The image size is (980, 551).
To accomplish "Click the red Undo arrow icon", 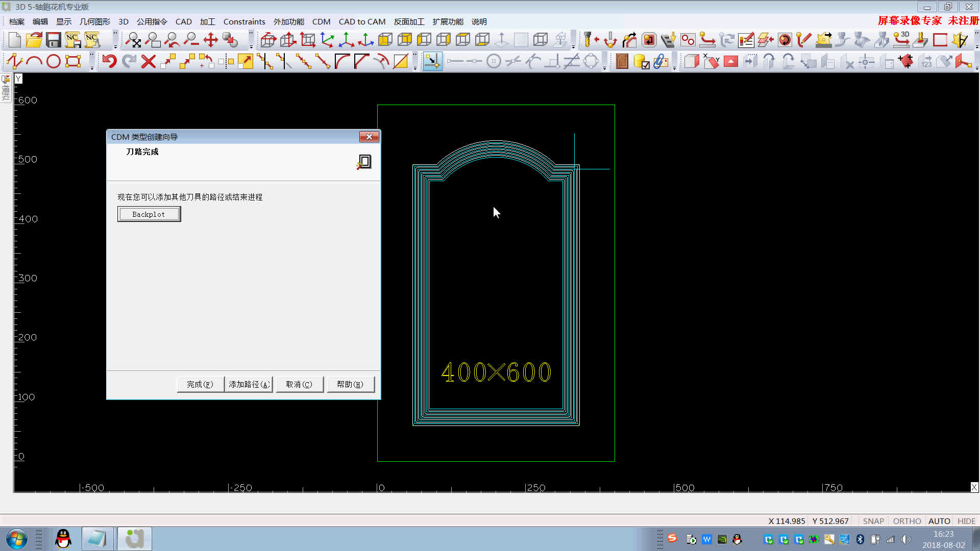I will 109,61.
